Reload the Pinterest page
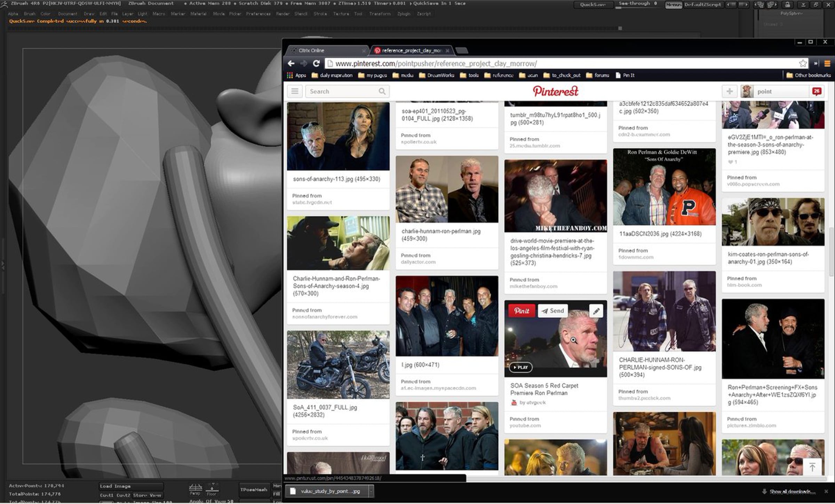The height and width of the screenshot is (504, 835). point(316,63)
